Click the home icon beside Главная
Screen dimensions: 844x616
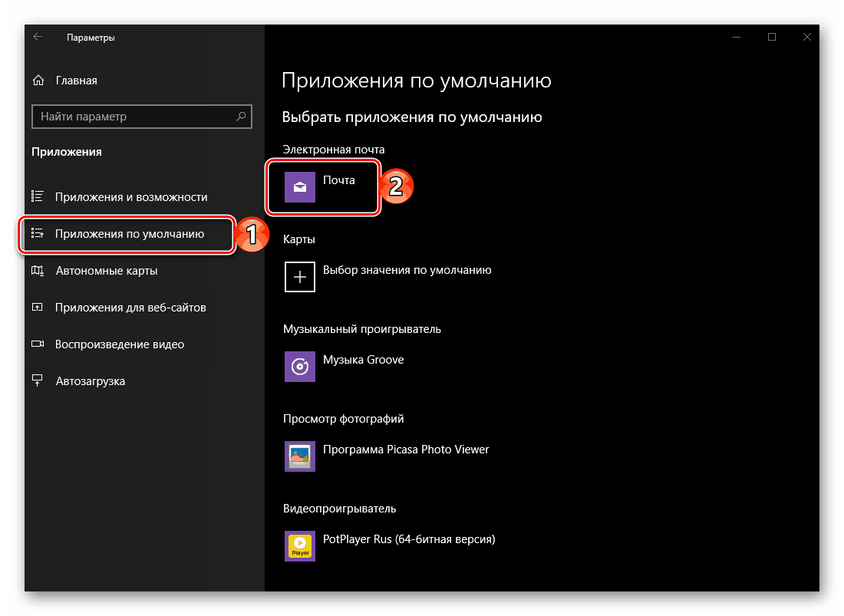[x=38, y=80]
